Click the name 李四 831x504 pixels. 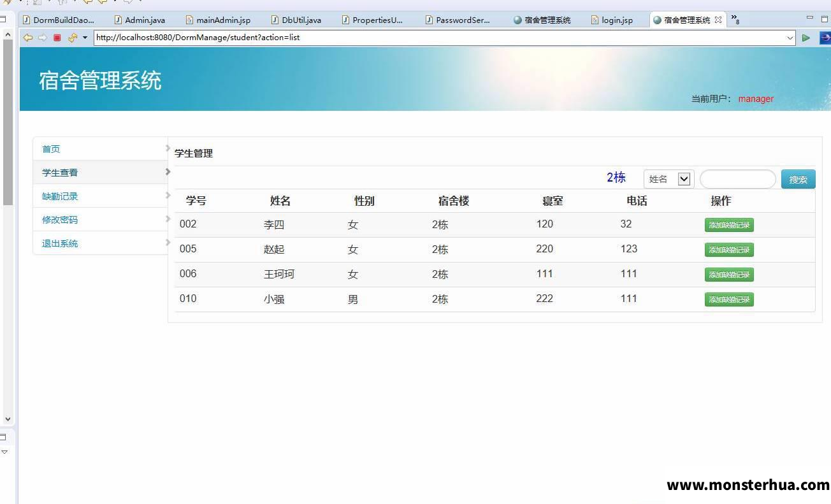tap(274, 225)
